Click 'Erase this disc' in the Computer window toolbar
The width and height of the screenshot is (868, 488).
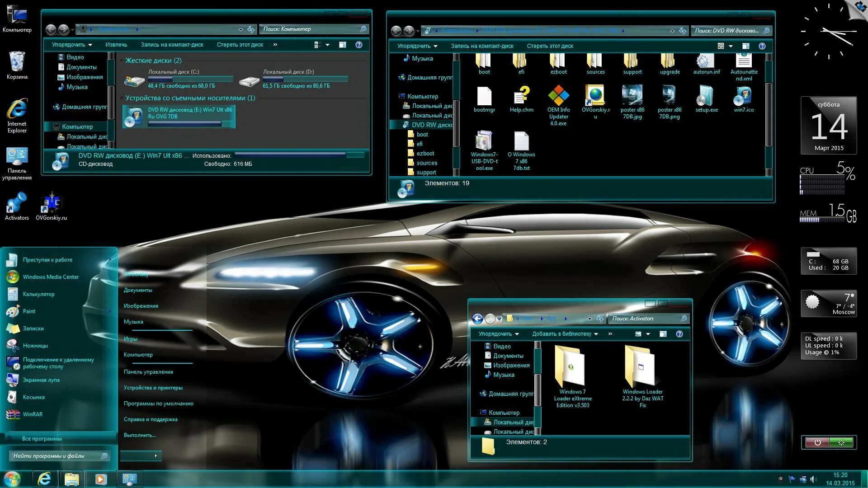[x=240, y=45]
